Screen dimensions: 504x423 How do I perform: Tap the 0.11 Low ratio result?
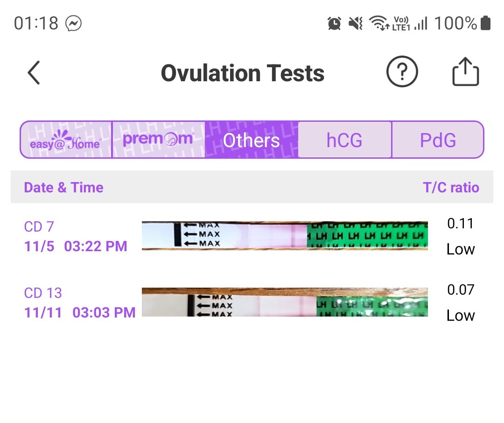click(460, 236)
